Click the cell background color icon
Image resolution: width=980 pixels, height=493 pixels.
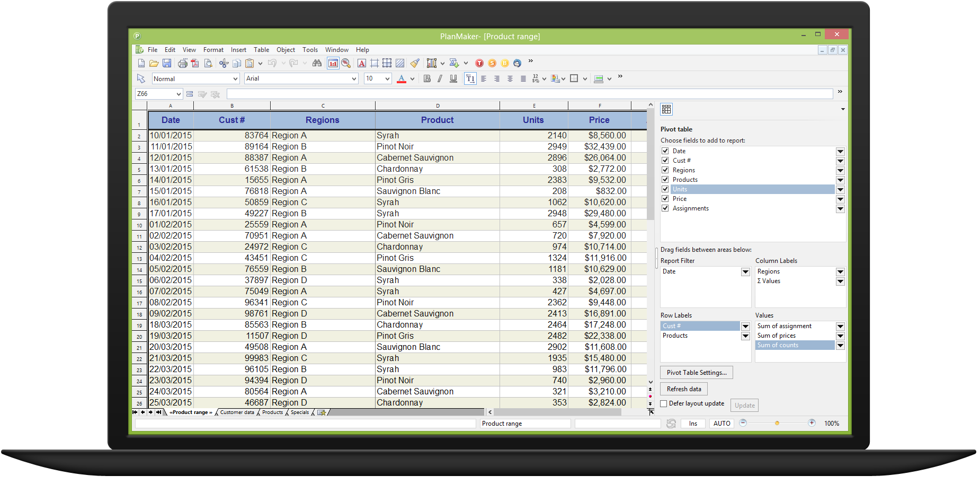599,78
